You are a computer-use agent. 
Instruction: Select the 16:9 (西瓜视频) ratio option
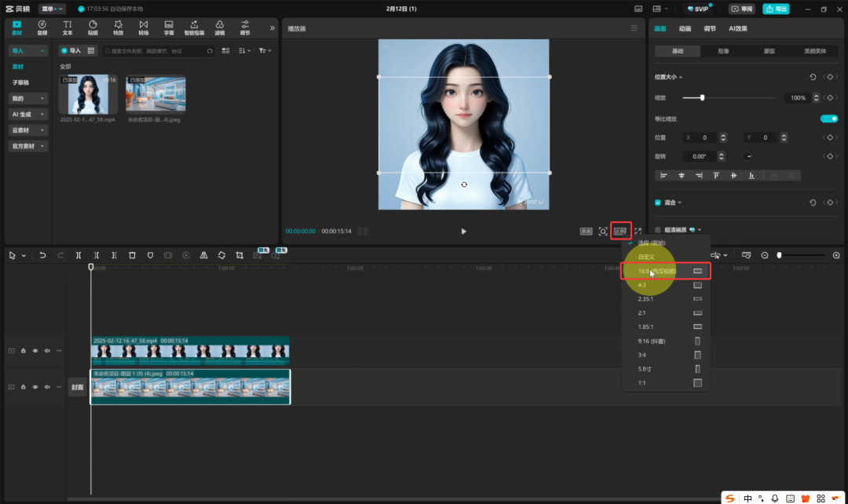[666, 271]
